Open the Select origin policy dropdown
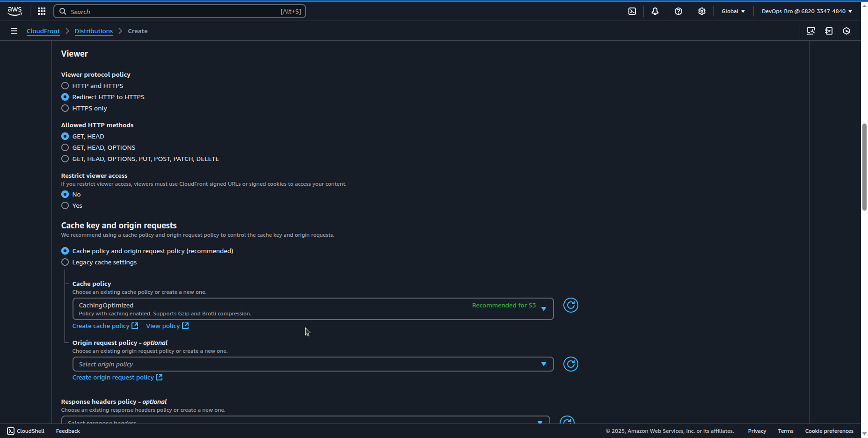 [x=313, y=364]
